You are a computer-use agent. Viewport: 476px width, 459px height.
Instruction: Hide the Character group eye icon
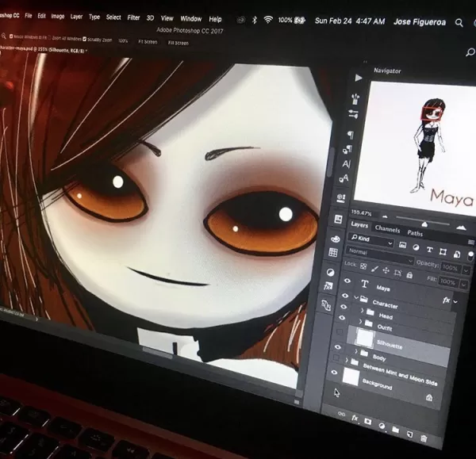click(x=345, y=295)
